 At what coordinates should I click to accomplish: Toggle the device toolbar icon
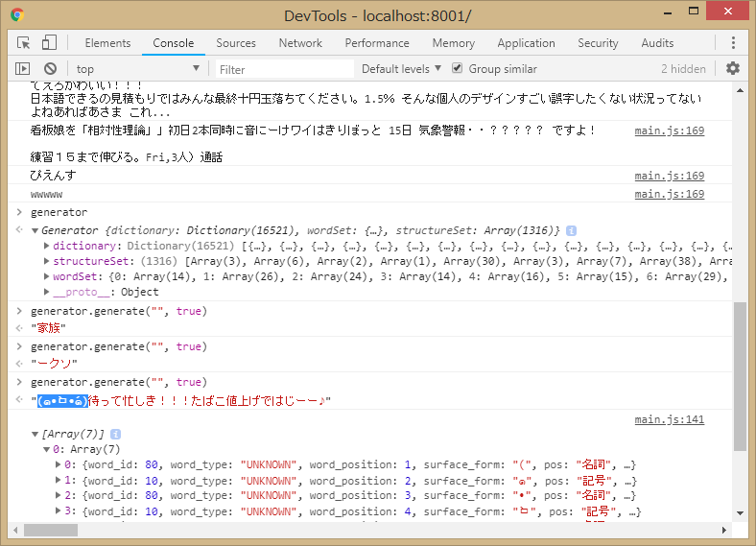(49, 43)
